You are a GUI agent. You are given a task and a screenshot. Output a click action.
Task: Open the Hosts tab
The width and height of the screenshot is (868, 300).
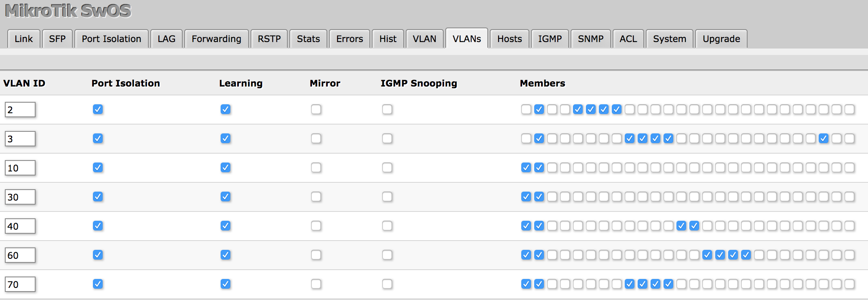click(509, 39)
